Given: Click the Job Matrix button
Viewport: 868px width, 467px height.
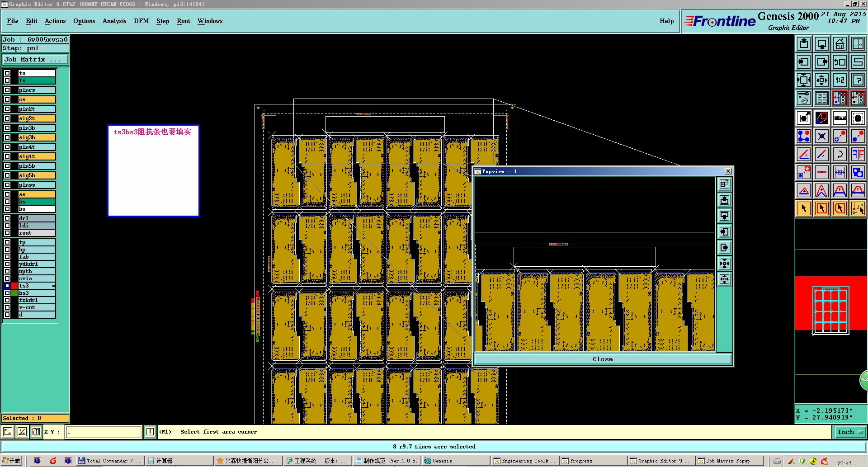Looking at the screenshot, I should click(35, 60).
